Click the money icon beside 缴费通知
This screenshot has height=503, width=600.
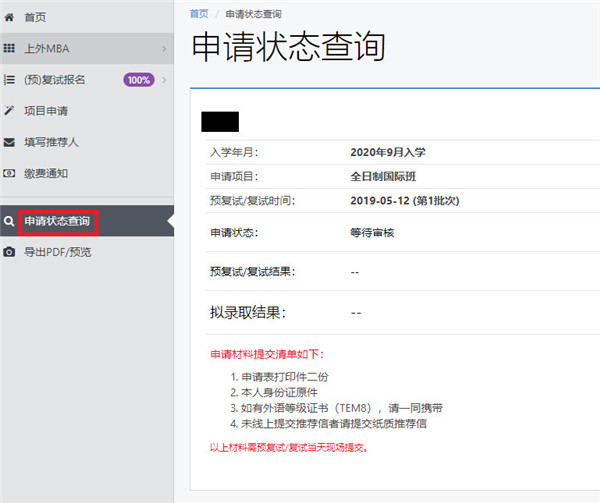[x=9, y=173]
